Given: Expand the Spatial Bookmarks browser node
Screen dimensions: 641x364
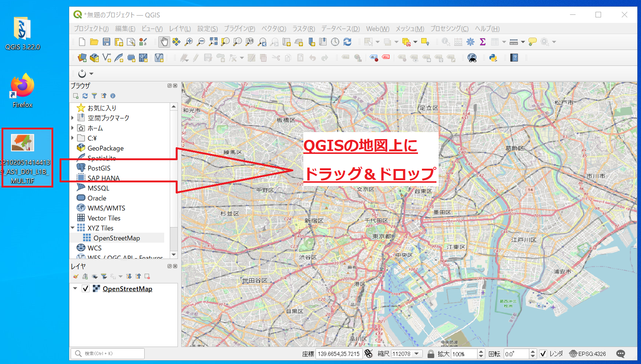Looking at the screenshot, I should [x=72, y=118].
